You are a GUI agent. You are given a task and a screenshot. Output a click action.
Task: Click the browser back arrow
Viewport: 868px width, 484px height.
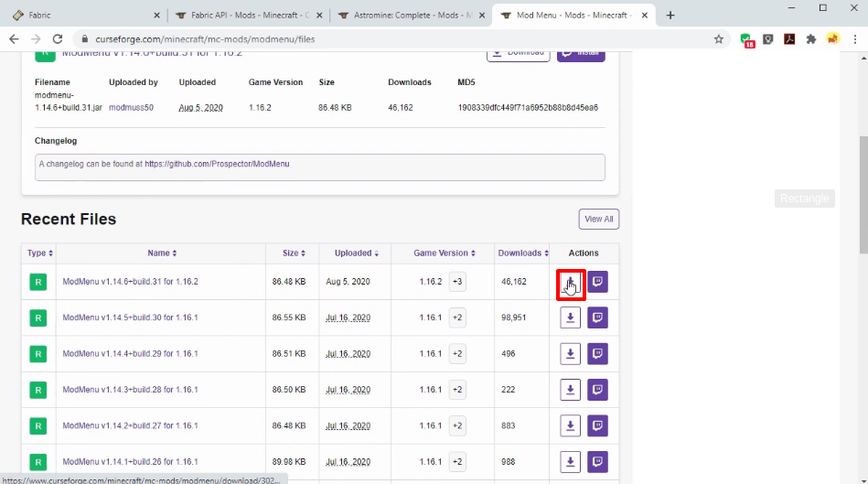pyautogui.click(x=14, y=38)
